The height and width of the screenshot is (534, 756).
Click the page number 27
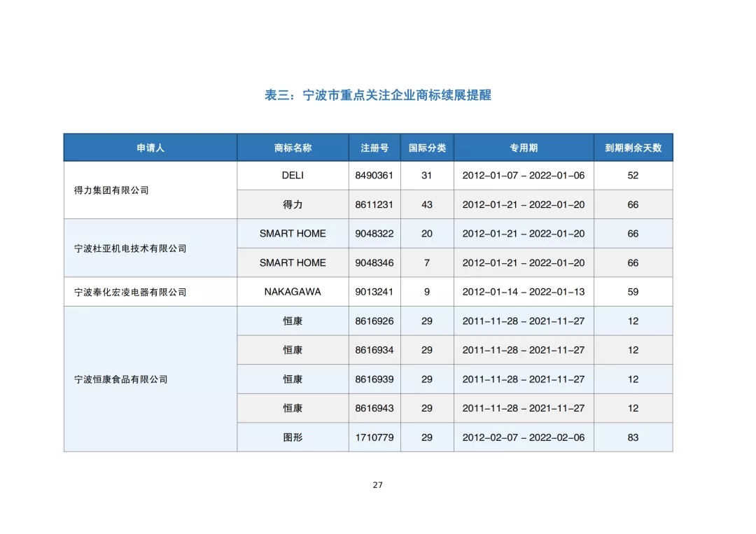[x=378, y=485]
